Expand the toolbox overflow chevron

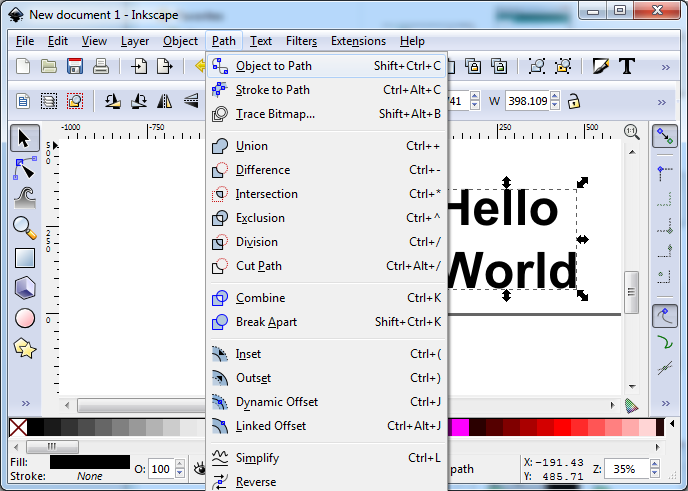[x=26, y=403]
